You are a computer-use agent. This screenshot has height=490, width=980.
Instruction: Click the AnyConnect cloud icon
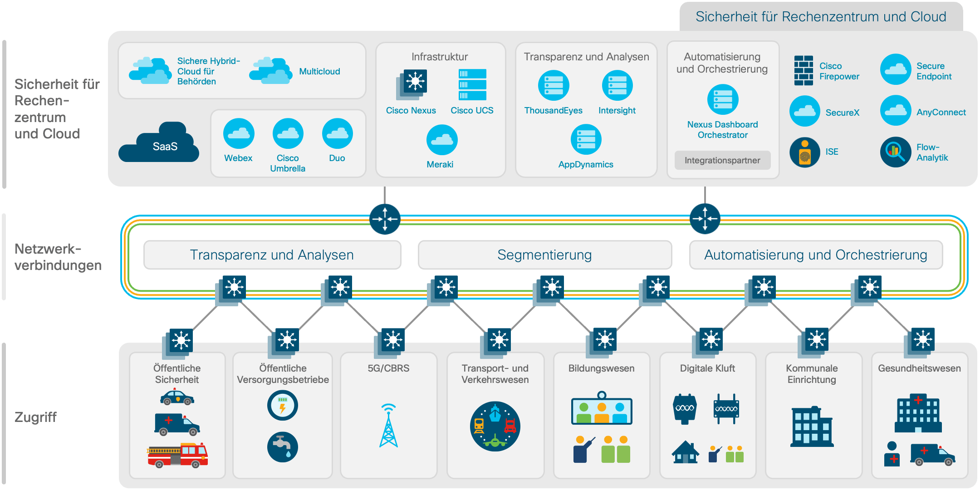pos(896,110)
